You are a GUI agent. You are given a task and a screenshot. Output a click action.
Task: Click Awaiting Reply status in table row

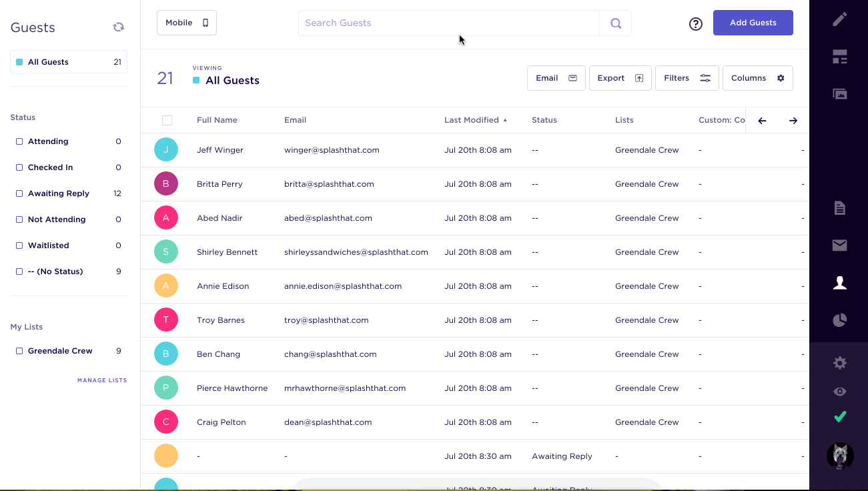pyautogui.click(x=562, y=456)
